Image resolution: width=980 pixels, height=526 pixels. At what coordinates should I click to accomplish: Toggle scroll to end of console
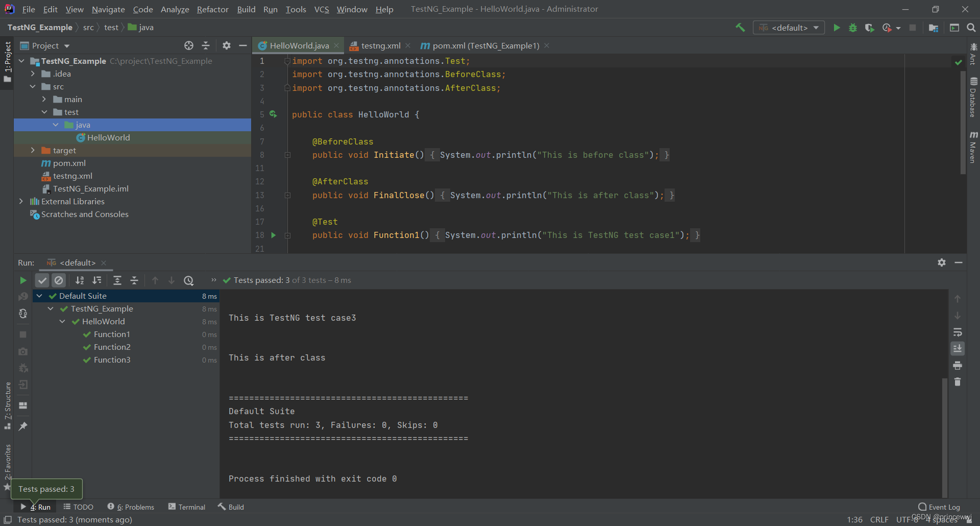click(958, 349)
